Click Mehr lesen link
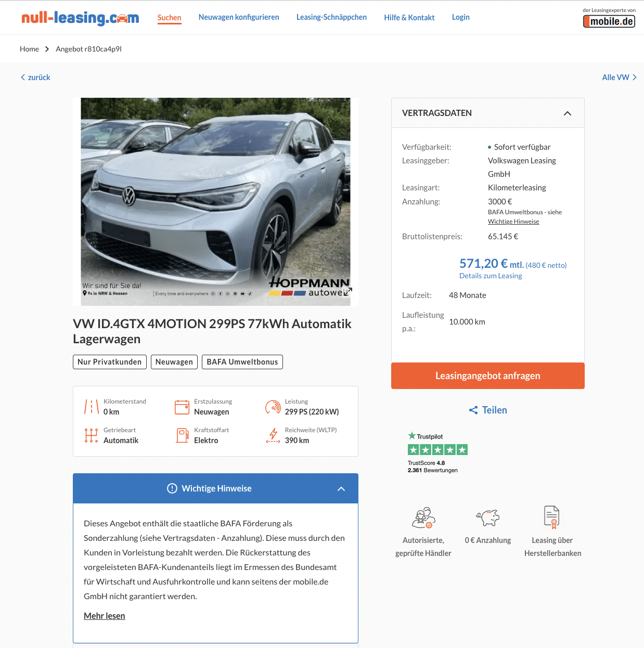 tap(105, 616)
